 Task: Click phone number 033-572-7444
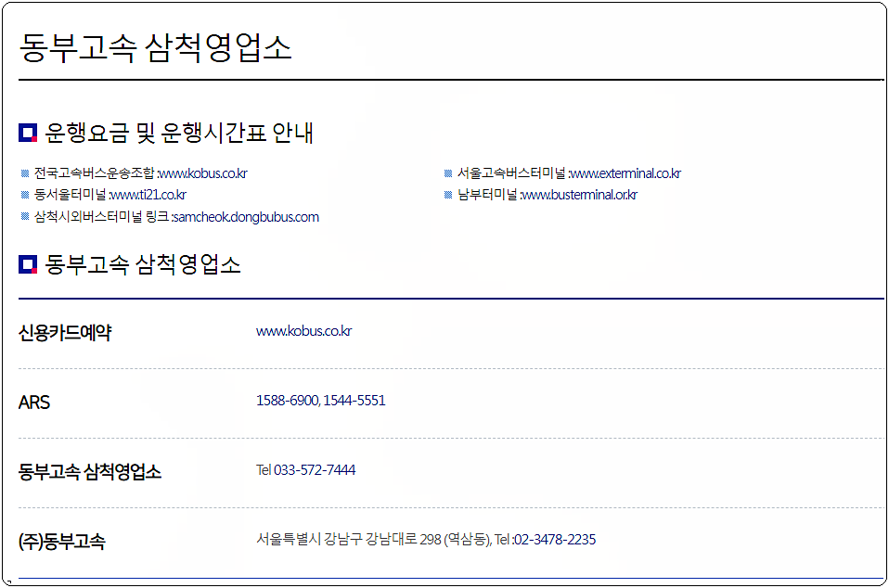click(x=315, y=470)
